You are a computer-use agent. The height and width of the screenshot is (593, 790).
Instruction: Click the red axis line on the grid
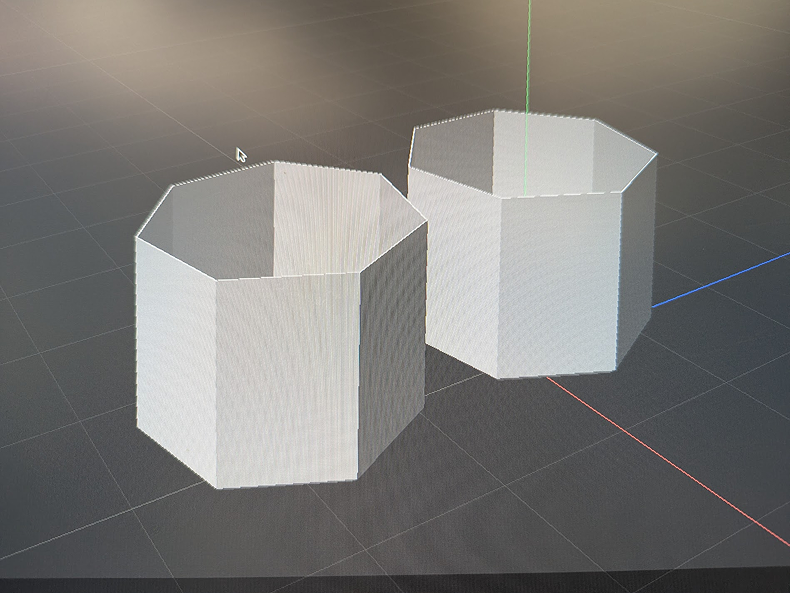[670, 461]
